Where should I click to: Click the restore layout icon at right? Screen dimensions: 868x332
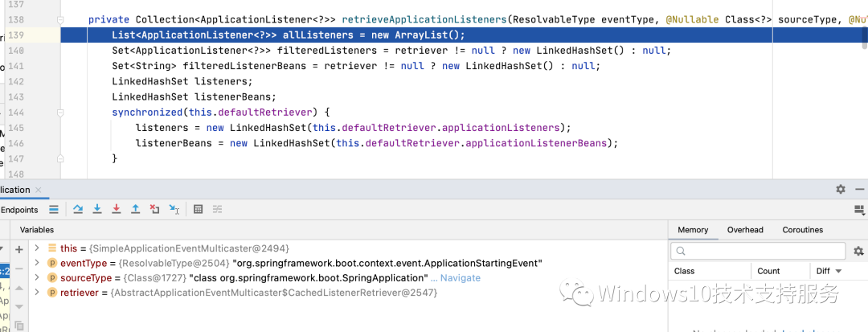tap(858, 209)
